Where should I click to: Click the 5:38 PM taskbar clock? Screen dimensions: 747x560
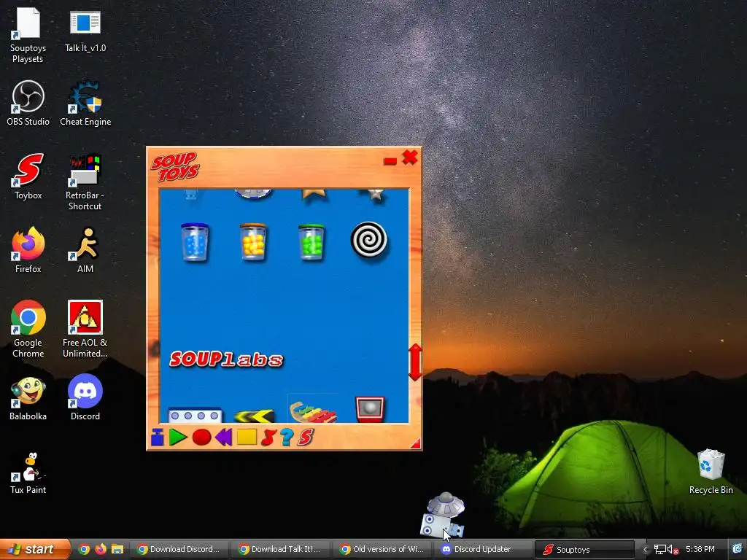[x=700, y=549]
